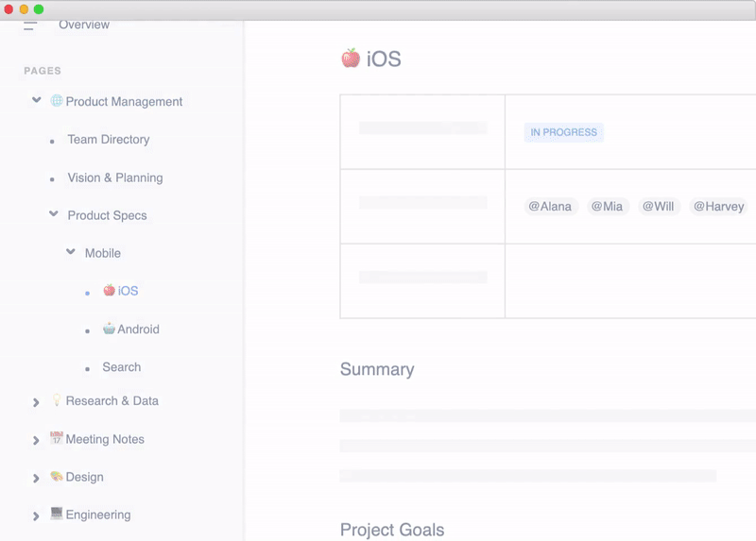Click the laptop icon beside Engineering
756x541 pixels.
coord(57,514)
